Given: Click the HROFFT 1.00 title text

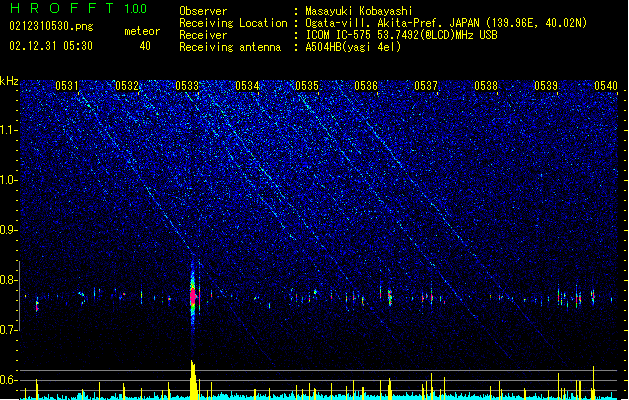Looking at the screenshot, I should 79,8.
